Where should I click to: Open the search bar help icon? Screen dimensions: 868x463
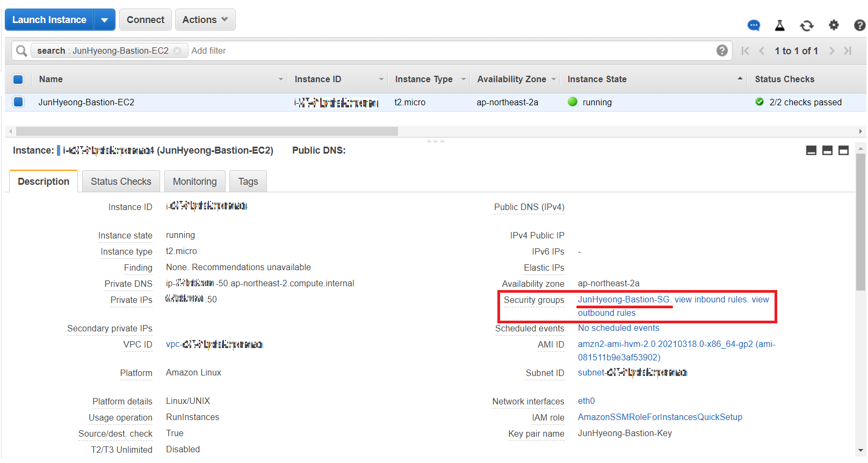(722, 50)
